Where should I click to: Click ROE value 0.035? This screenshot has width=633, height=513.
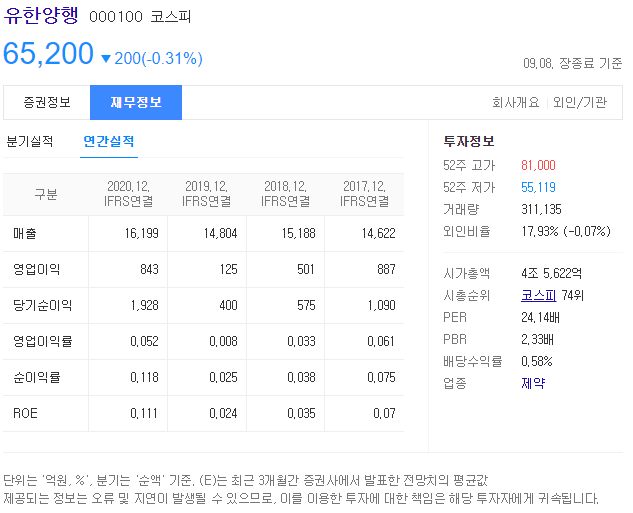(301, 413)
